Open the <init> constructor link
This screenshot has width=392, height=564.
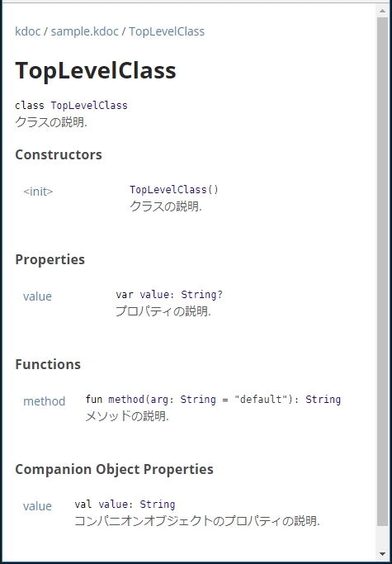pyautogui.click(x=38, y=192)
